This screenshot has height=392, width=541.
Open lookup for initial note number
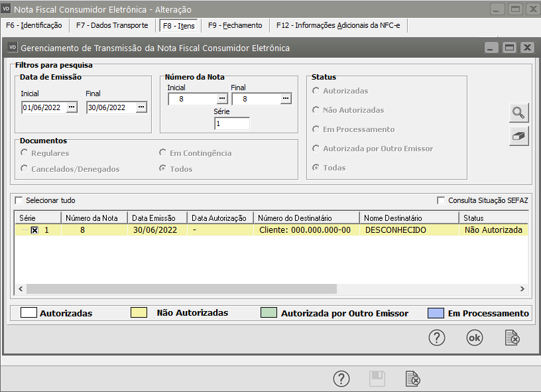(222, 99)
